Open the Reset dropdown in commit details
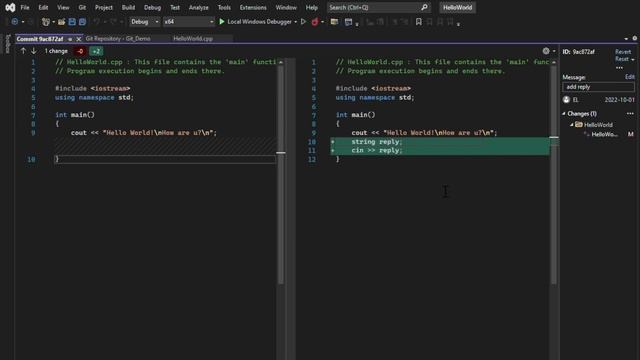Viewport: 640px width, 360px height. [624, 59]
